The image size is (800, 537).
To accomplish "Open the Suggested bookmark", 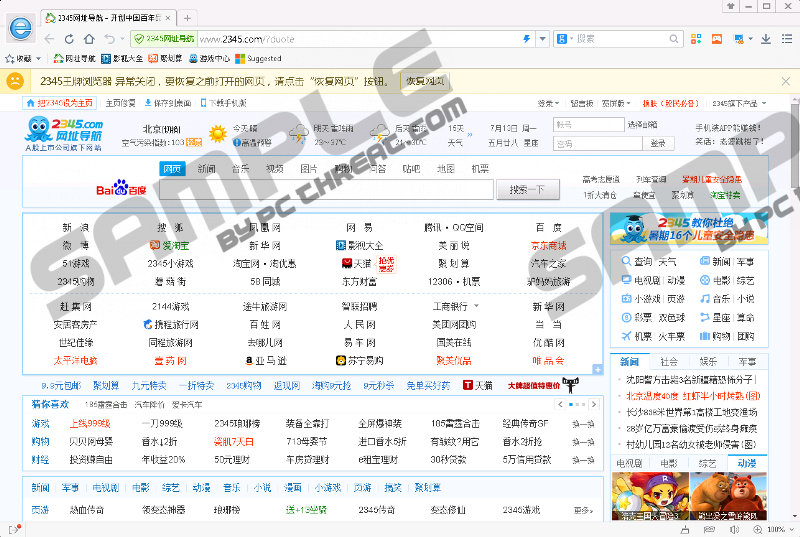I will pyautogui.click(x=258, y=59).
